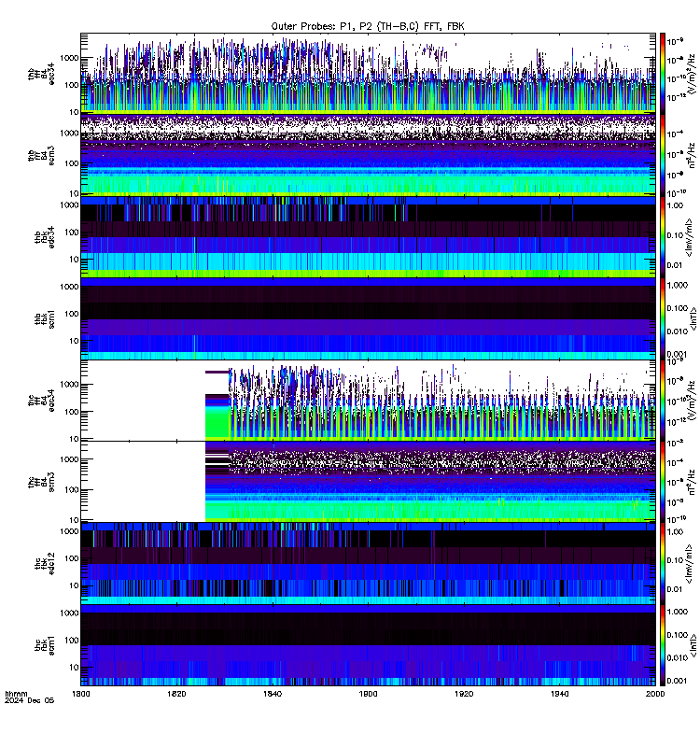Screen dimensions: 700x747
Task: Click the thb fbk edc34 color bar
Action: (x=662, y=237)
